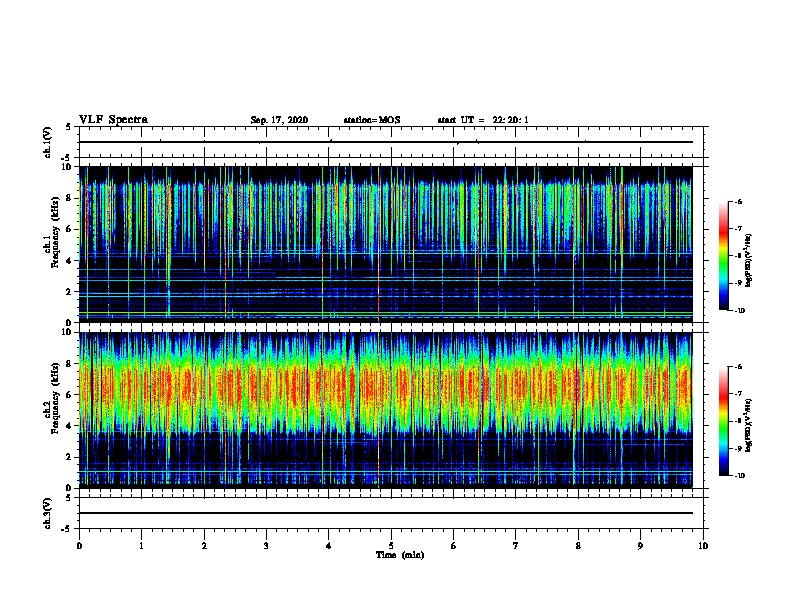
Task: Click the "station=MOS" header label
Action: point(372,120)
